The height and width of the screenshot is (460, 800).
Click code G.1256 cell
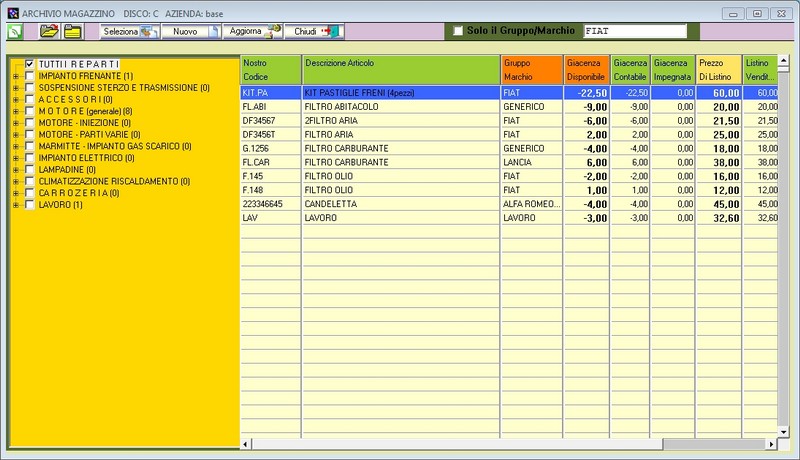tap(270, 148)
